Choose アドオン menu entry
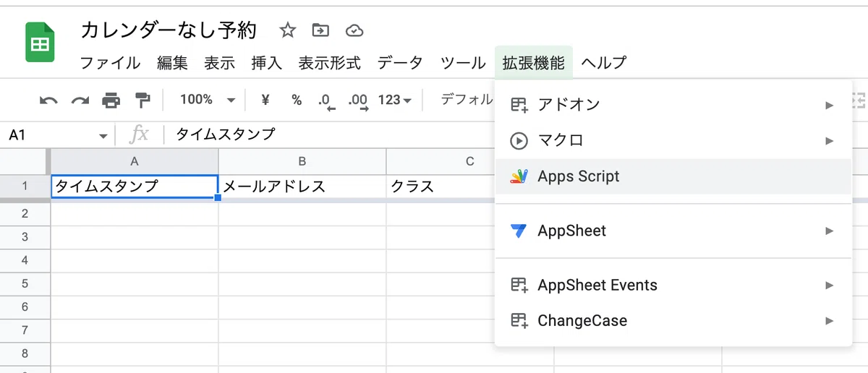The width and height of the screenshot is (868, 373). 673,105
